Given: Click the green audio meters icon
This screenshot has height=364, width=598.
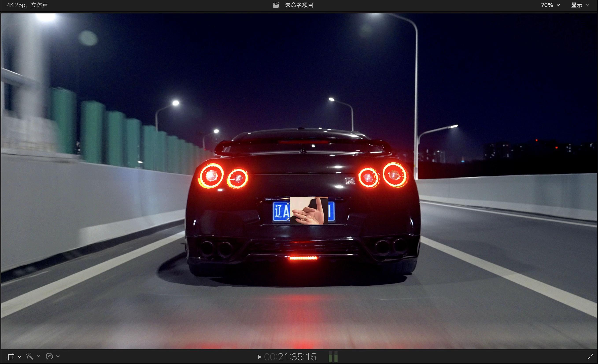Looking at the screenshot, I should (x=333, y=357).
